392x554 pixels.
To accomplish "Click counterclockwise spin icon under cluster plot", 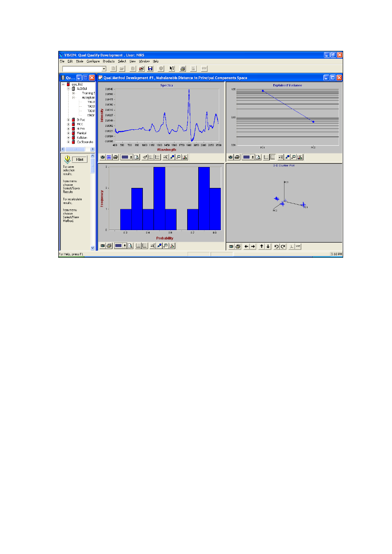I will pyautogui.click(x=276, y=247).
